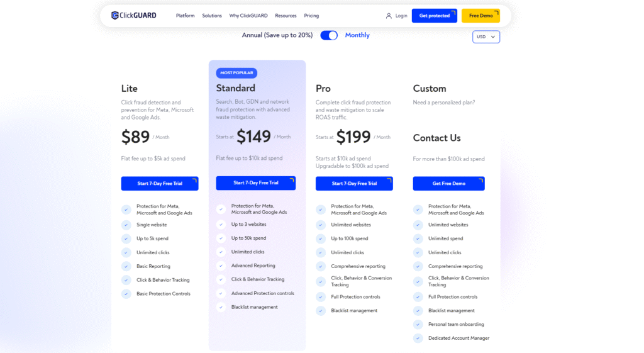Select the Monthly billing label
This screenshot has width=644, height=353.
[x=357, y=35]
